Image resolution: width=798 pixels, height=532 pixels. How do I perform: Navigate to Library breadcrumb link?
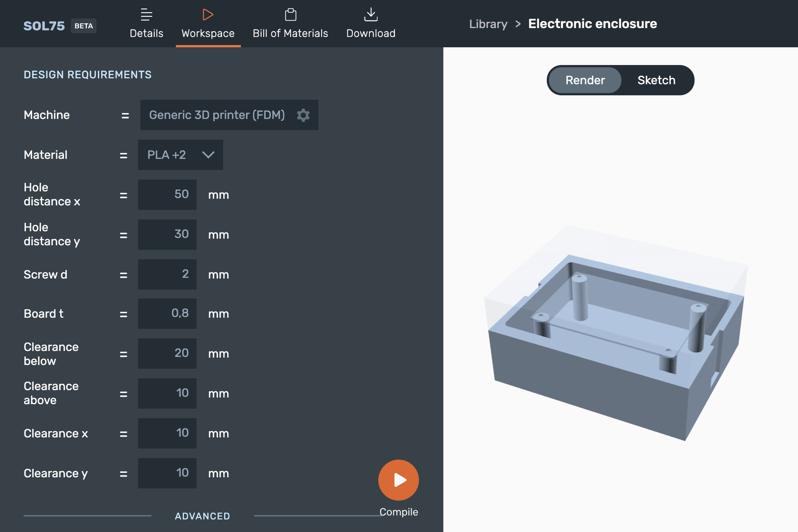click(x=488, y=24)
